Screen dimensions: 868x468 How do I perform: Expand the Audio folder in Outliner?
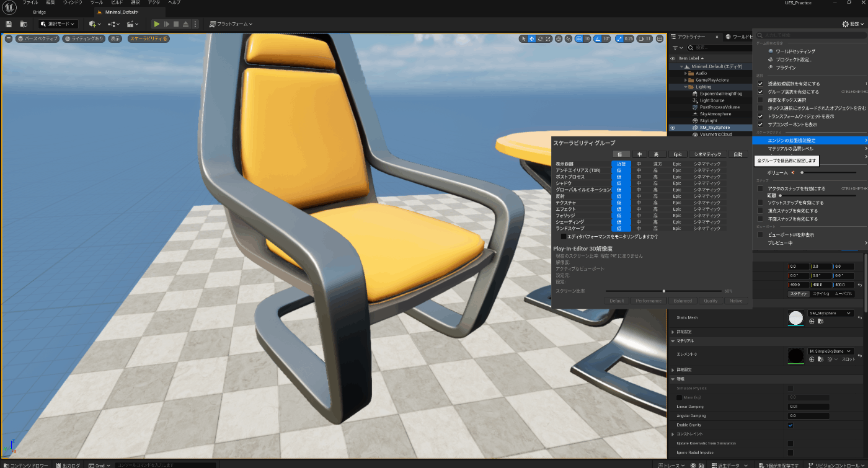coord(686,73)
